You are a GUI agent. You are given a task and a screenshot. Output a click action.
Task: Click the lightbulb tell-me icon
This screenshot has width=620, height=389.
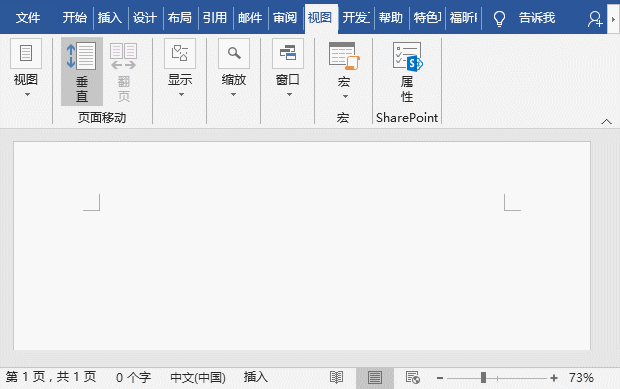tap(499, 18)
